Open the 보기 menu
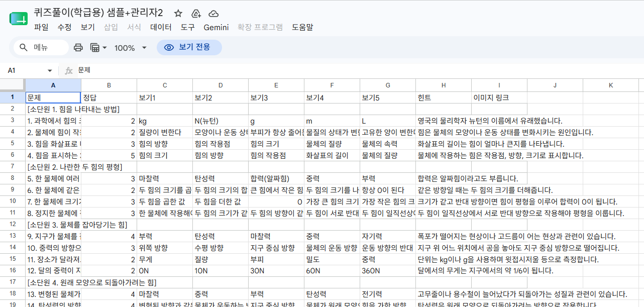 click(87, 27)
